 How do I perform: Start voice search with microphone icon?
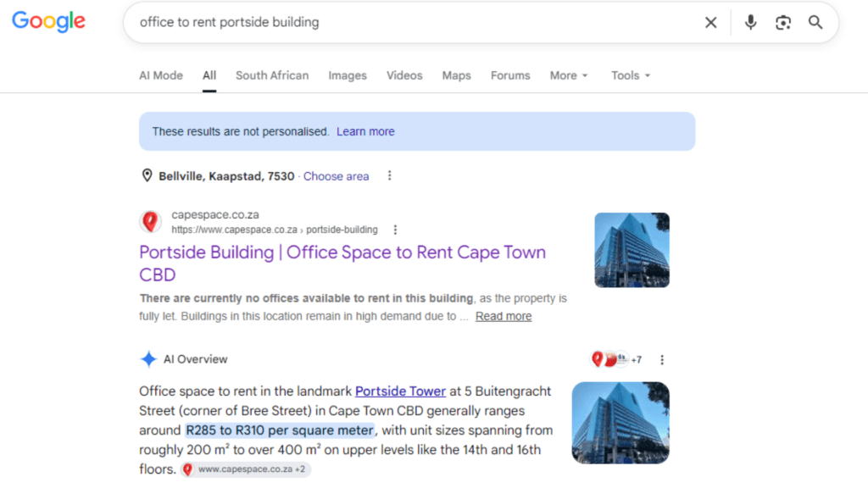pyautogui.click(x=750, y=22)
